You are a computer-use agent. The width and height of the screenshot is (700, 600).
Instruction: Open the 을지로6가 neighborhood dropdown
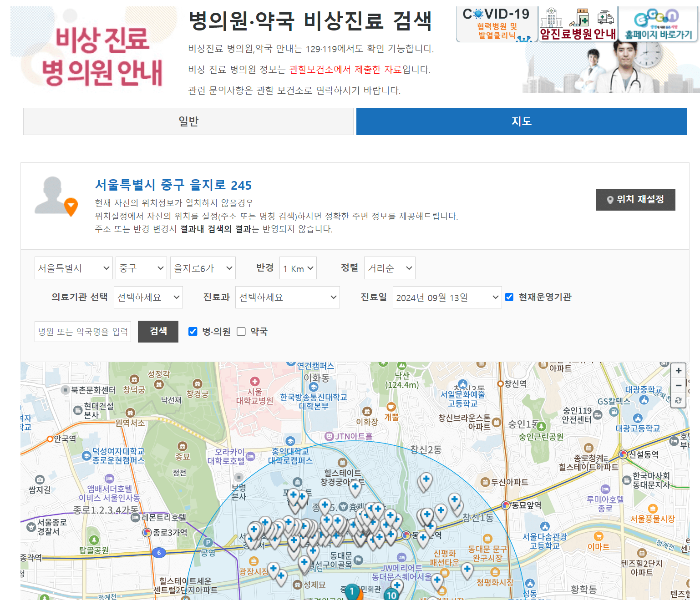(203, 268)
